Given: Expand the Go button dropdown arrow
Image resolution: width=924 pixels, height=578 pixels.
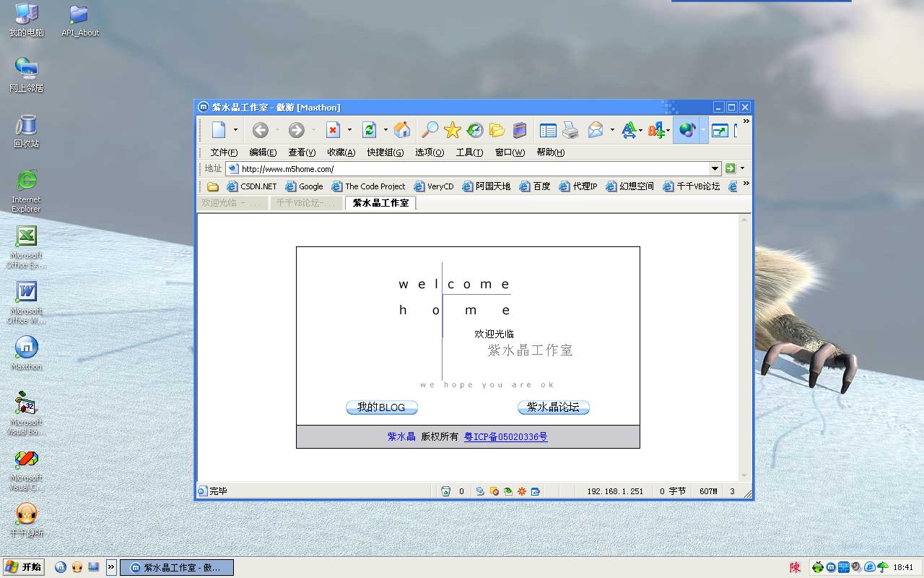Looking at the screenshot, I should coord(742,168).
